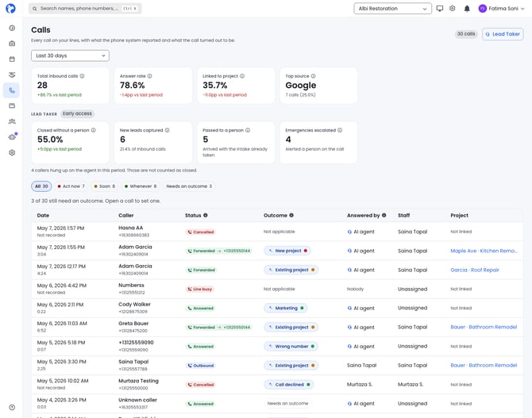This screenshot has width=532, height=418.
Task: Click the Outbound status badge
Action: pos(201,366)
